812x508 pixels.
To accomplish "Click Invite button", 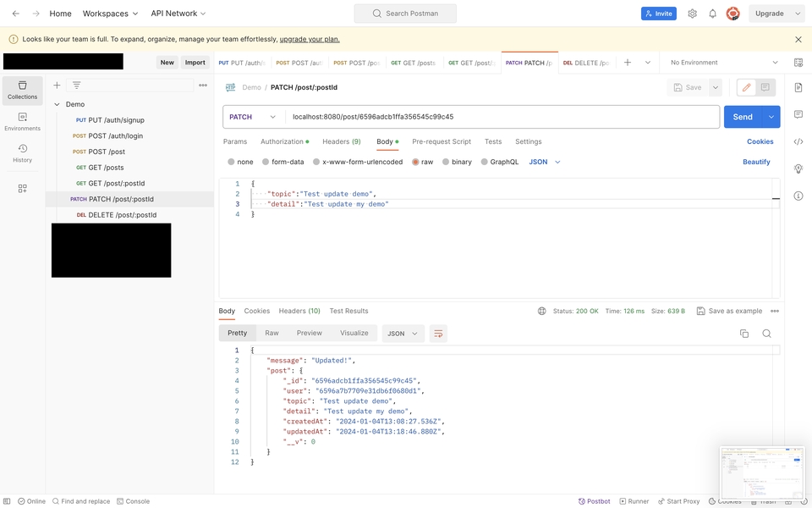I will 658,14.
